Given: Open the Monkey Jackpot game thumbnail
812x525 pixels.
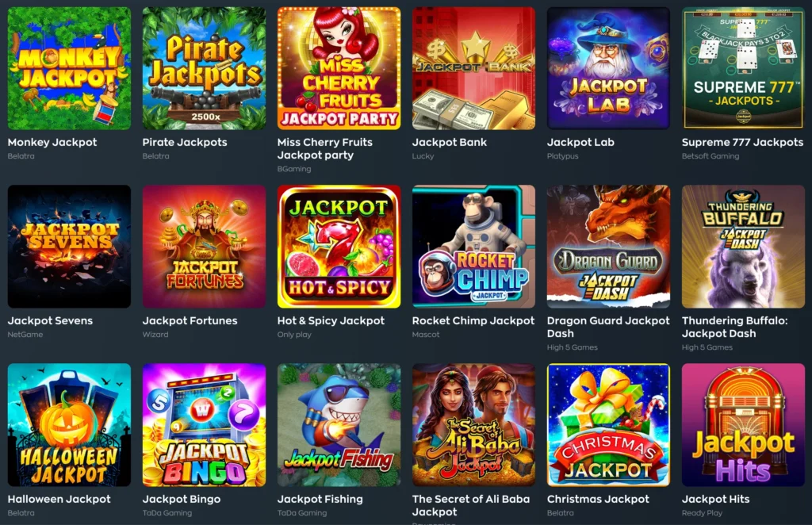Looking at the screenshot, I should pos(70,68).
